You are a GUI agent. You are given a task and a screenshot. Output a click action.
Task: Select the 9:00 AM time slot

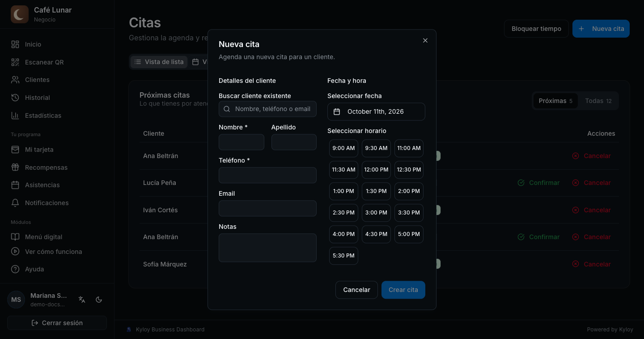(343, 148)
